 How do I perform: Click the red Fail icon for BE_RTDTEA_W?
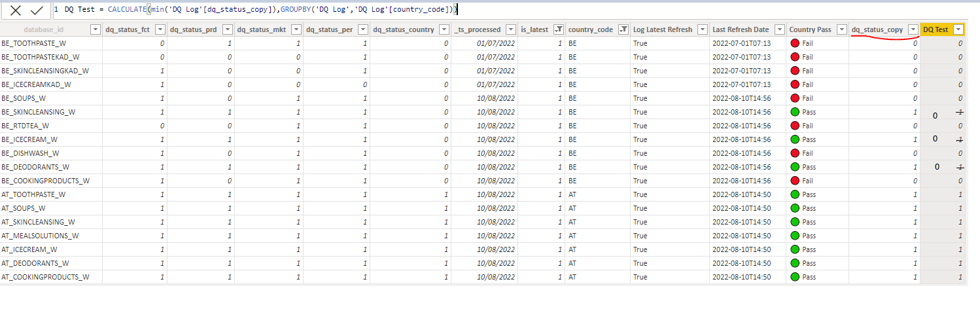pos(795,126)
